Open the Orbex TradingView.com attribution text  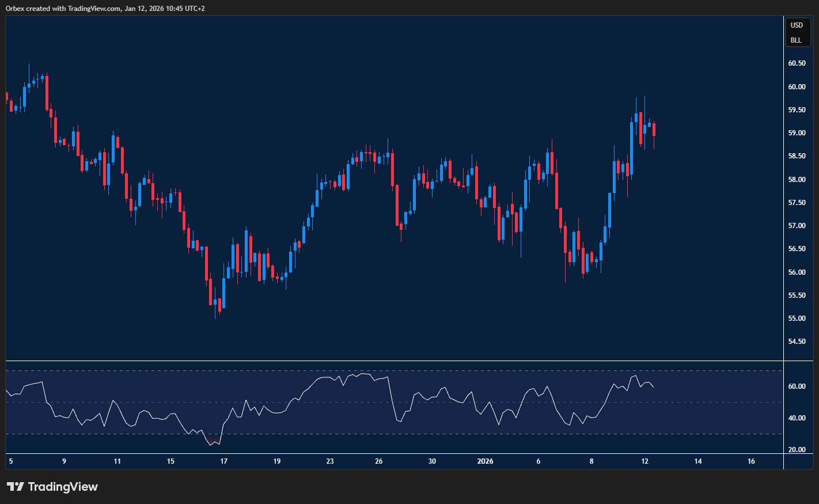[105, 8]
